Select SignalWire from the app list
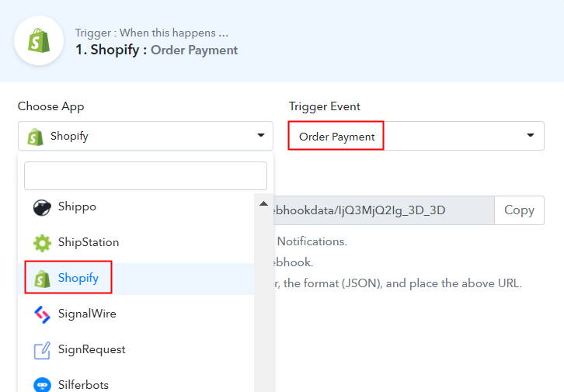This screenshot has height=392, width=564. [x=136, y=314]
